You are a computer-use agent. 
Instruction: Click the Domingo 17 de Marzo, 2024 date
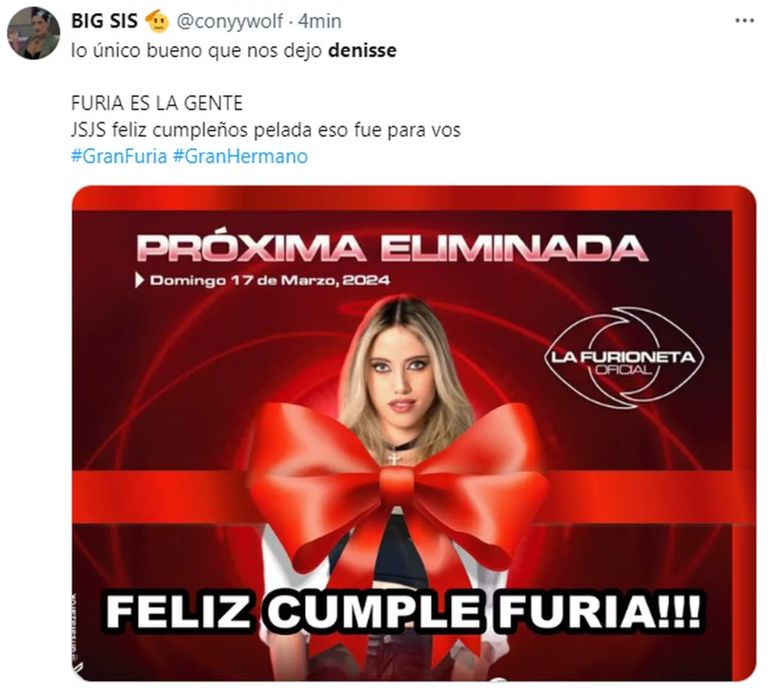click(270, 280)
